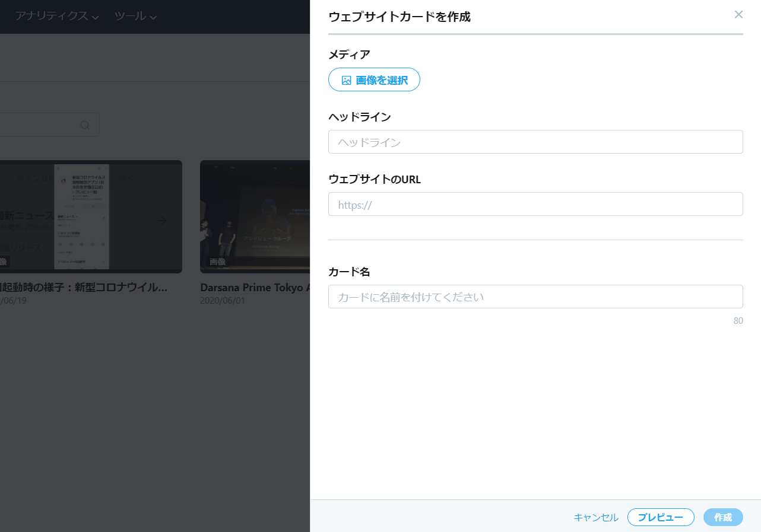
Task: Click the キャンセル link
Action: coord(596,517)
